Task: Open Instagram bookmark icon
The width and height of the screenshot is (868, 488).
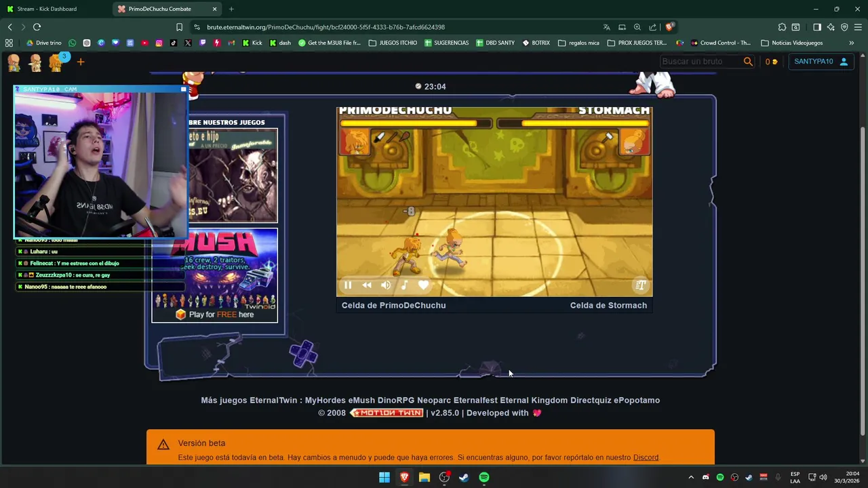Action: tap(159, 43)
